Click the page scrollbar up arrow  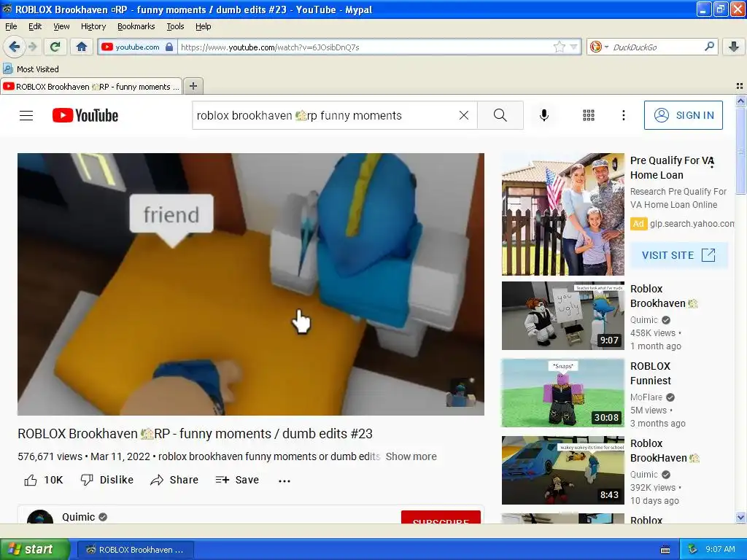[740, 101]
